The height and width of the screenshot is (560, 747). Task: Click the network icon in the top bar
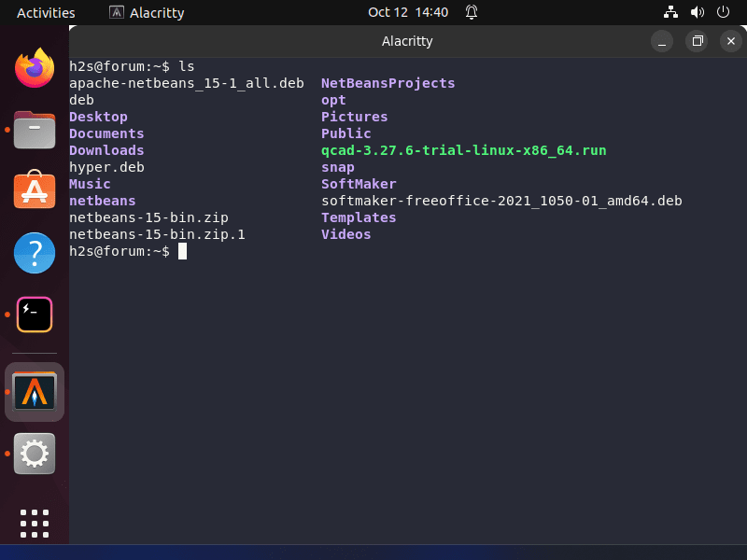pos(669,13)
